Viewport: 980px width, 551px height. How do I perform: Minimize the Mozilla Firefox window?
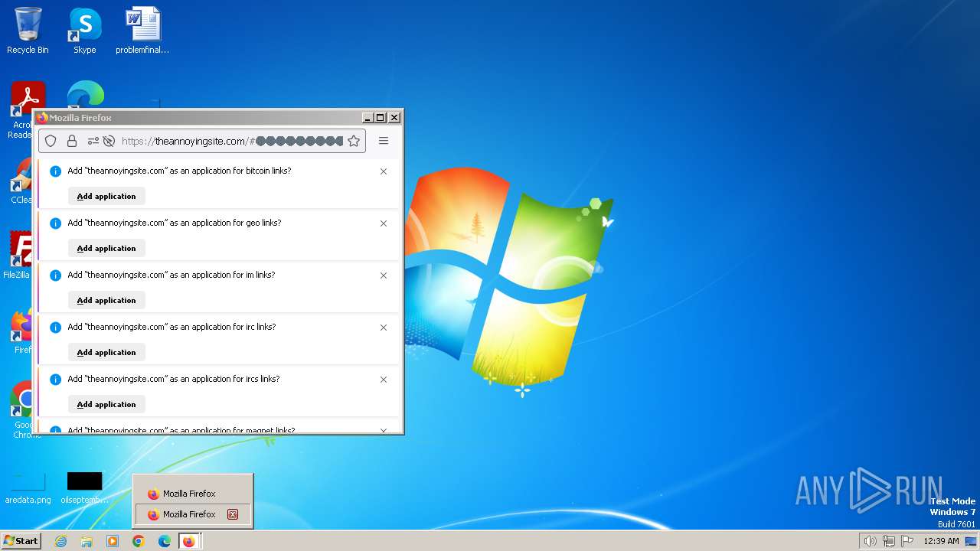click(x=367, y=118)
